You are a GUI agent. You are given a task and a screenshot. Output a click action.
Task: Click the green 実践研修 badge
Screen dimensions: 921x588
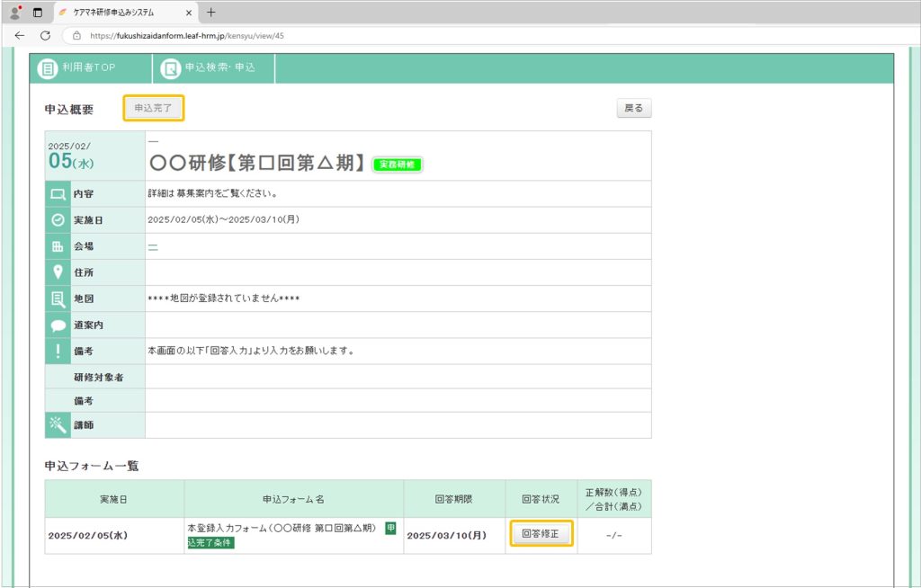397,165
